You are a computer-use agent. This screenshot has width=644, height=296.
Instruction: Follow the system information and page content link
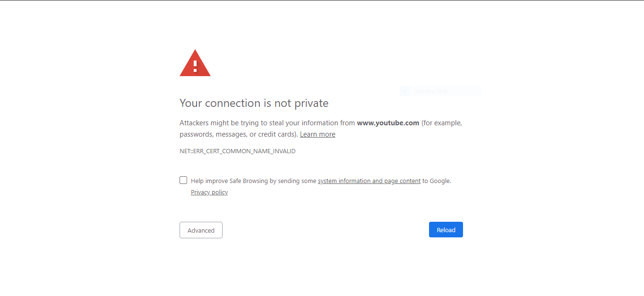(369, 181)
